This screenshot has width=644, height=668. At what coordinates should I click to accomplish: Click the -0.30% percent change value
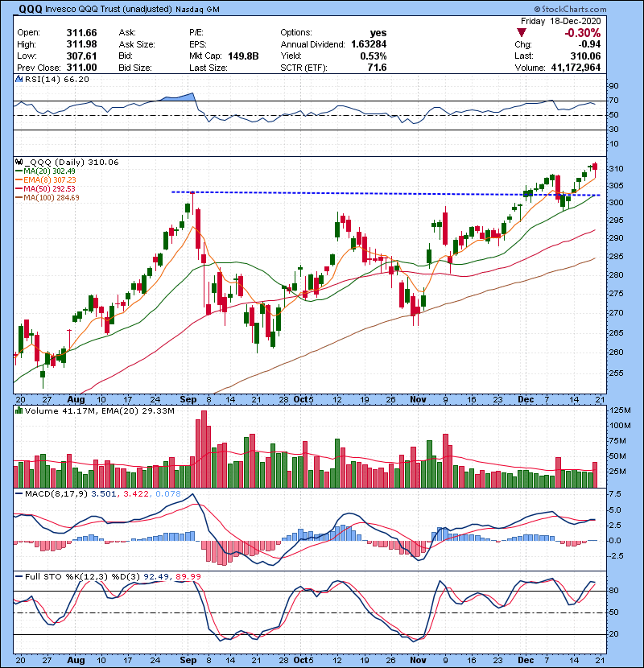(x=582, y=33)
